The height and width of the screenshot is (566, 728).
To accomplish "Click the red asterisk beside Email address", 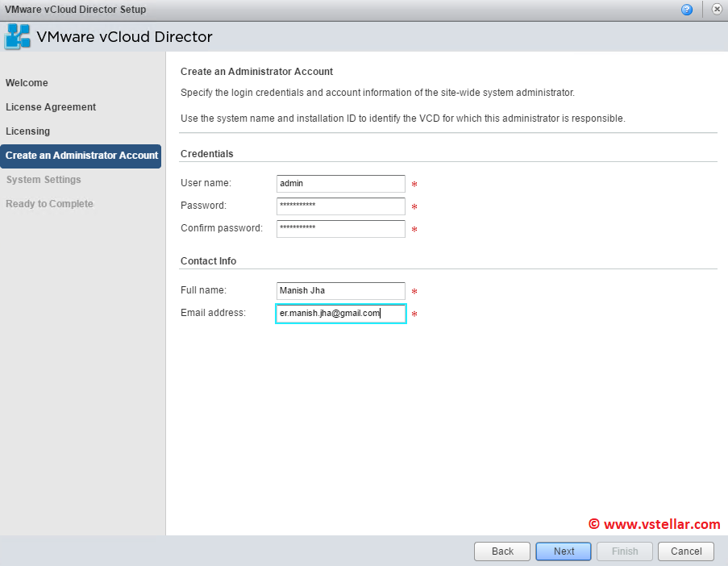I will tap(414, 315).
